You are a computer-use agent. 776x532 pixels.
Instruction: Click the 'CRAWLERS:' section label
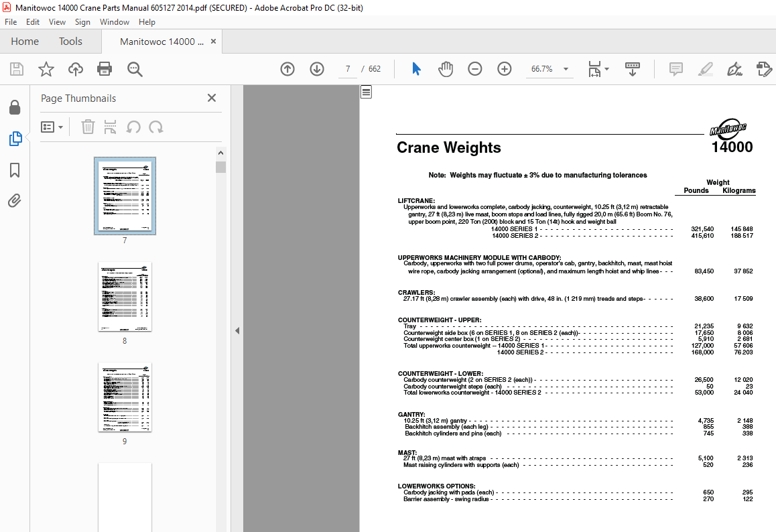coord(416,293)
